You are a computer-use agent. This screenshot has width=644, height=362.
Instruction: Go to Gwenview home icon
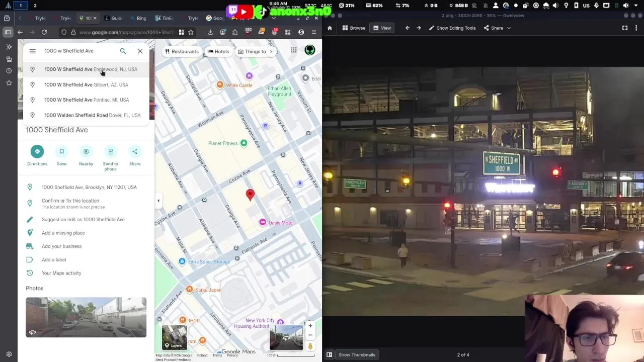(x=330, y=28)
